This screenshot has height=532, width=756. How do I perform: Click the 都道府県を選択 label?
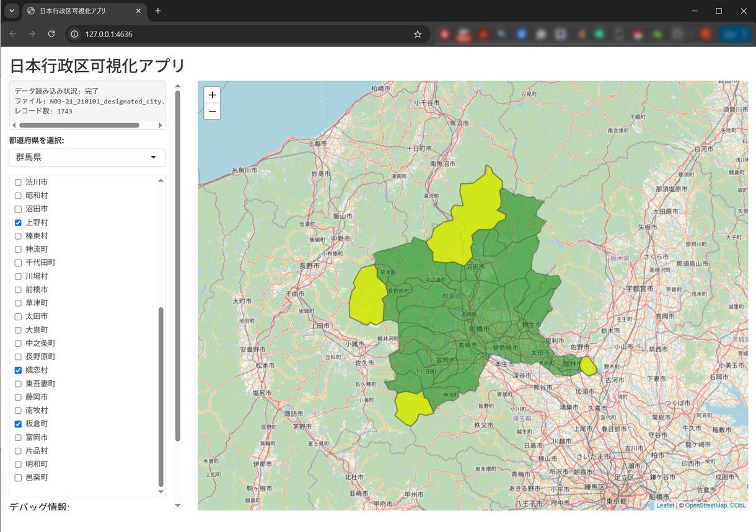[x=37, y=141]
